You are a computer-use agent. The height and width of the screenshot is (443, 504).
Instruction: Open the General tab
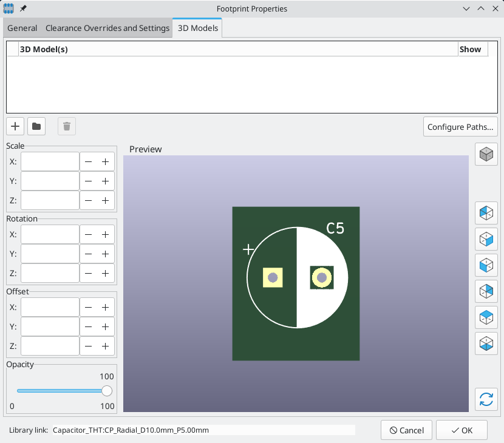coord(22,29)
